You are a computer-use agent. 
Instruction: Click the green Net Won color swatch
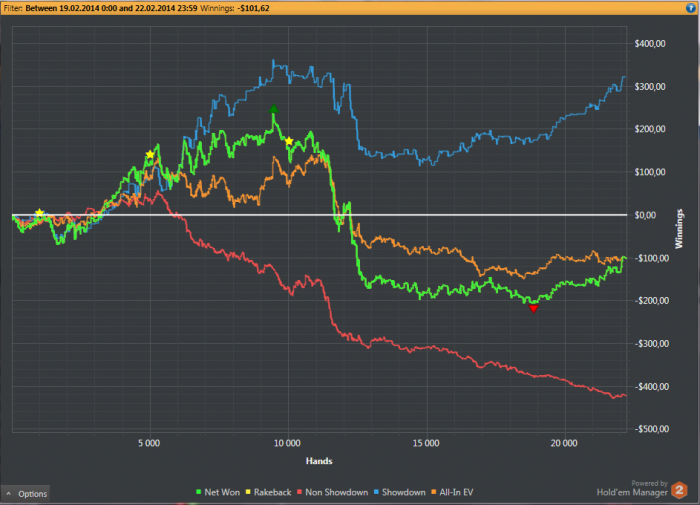[199, 492]
